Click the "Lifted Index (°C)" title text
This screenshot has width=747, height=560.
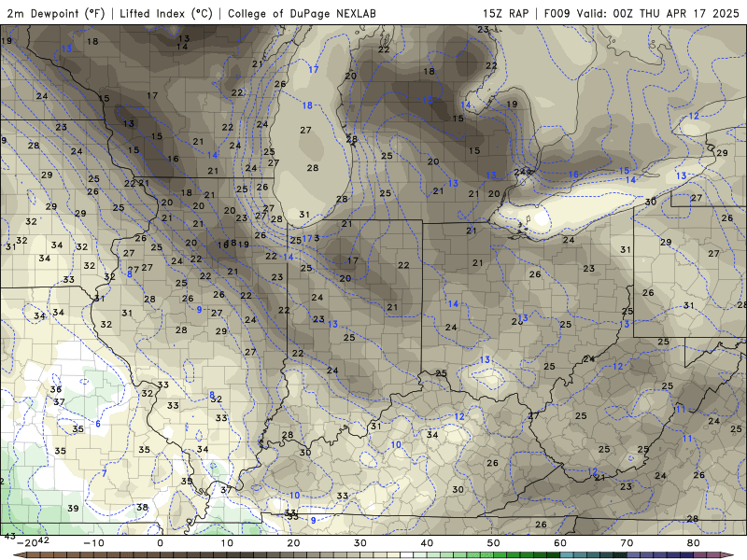click(x=166, y=13)
